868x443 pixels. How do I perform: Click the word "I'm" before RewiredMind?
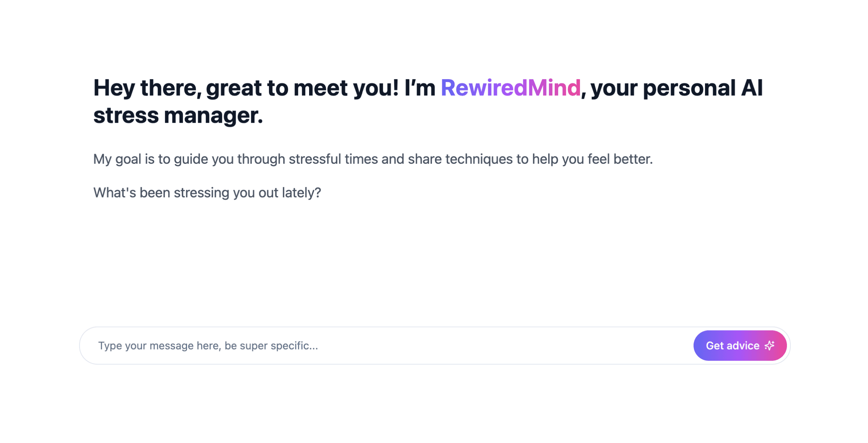(x=420, y=88)
